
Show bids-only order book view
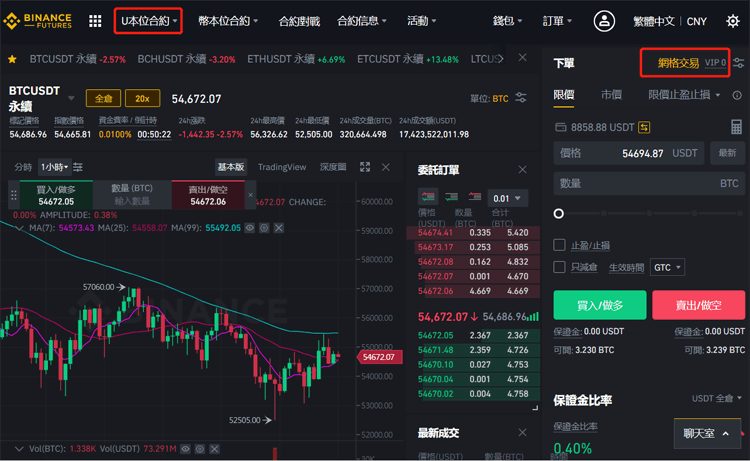pyautogui.click(x=451, y=197)
